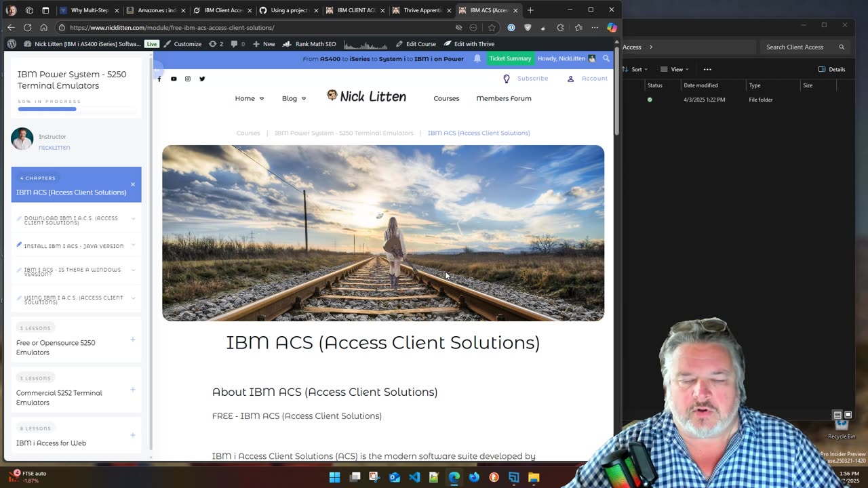This screenshot has height=488, width=868.
Task: Click Rank Math SEO admin item
Action: (310, 43)
